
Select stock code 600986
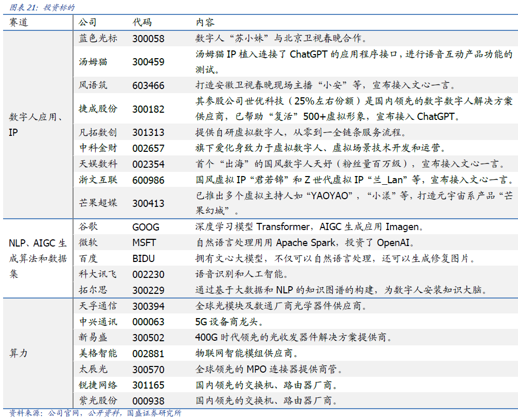[148, 180]
